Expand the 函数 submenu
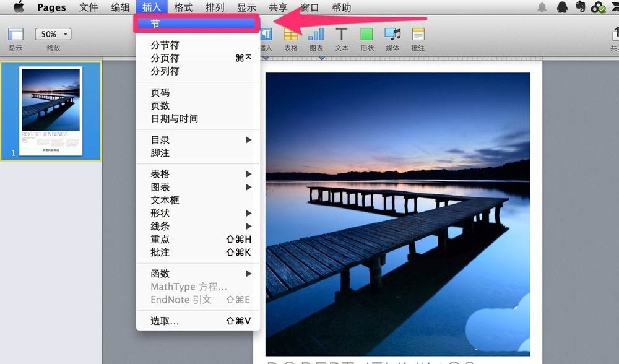The height and width of the screenshot is (364, 619). (x=198, y=274)
